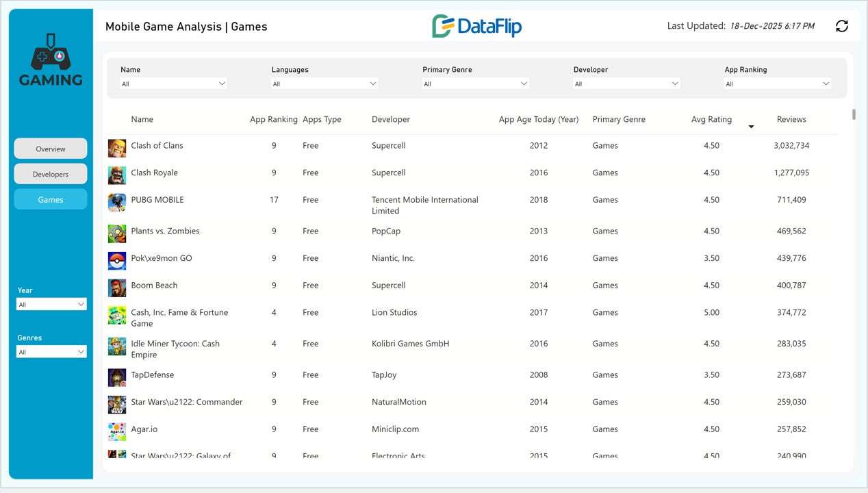The width and height of the screenshot is (868, 493).
Task: Expand the Year dropdown in sidebar
Action: pos(51,305)
